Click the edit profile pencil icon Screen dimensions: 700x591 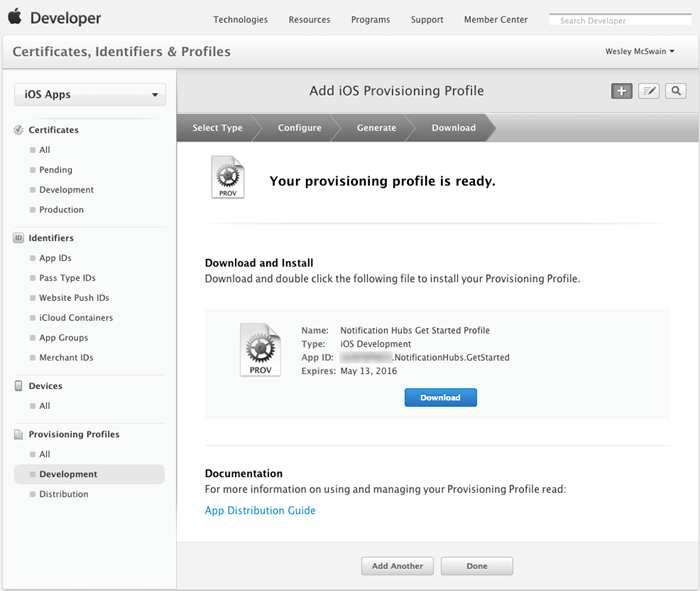(649, 91)
